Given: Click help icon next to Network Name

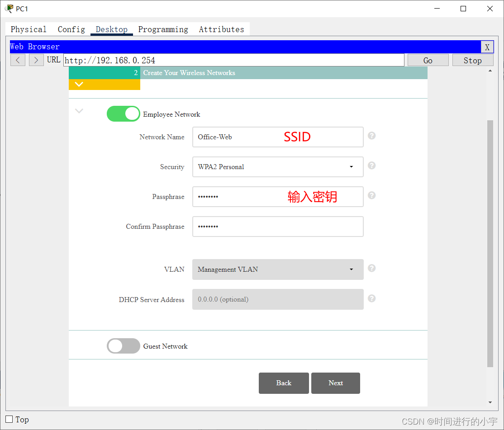Looking at the screenshot, I should pyautogui.click(x=371, y=136).
